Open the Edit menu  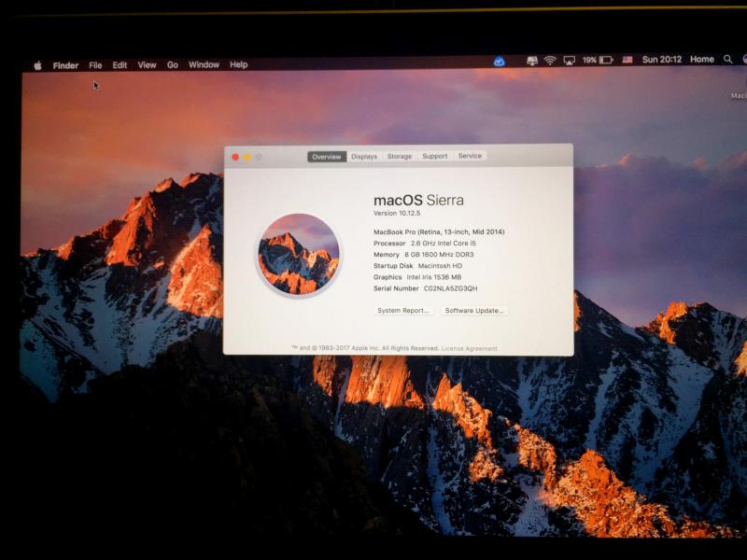pos(120,65)
